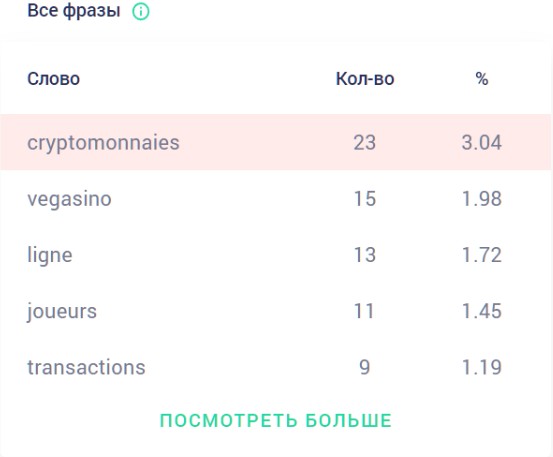This screenshot has width=553, height=457.
Task: Select the vegasino keyword
Action: click(69, 199)
